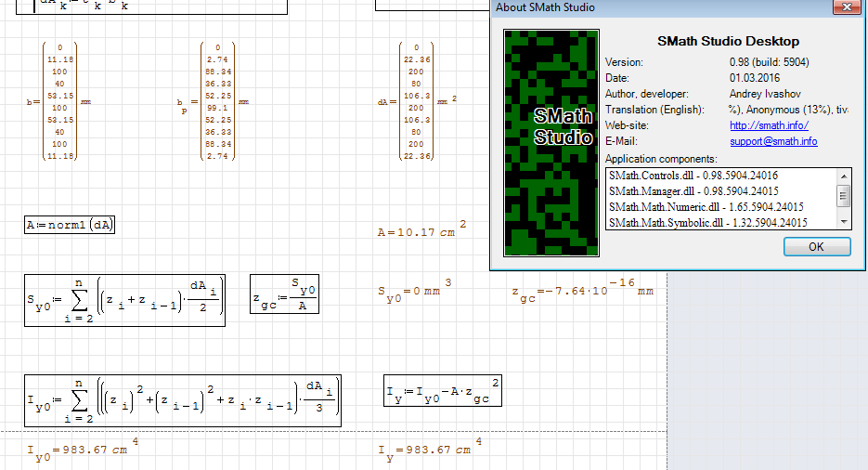Select the A:=norm1(dA) formula region
This screenshot has height=470, width=868.
tap(70, 225)
